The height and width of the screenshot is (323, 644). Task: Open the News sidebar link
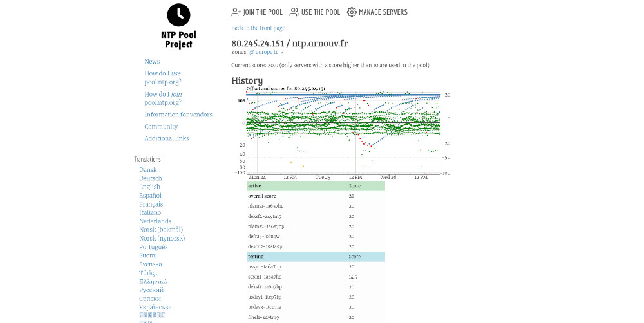tap(152, 62)
